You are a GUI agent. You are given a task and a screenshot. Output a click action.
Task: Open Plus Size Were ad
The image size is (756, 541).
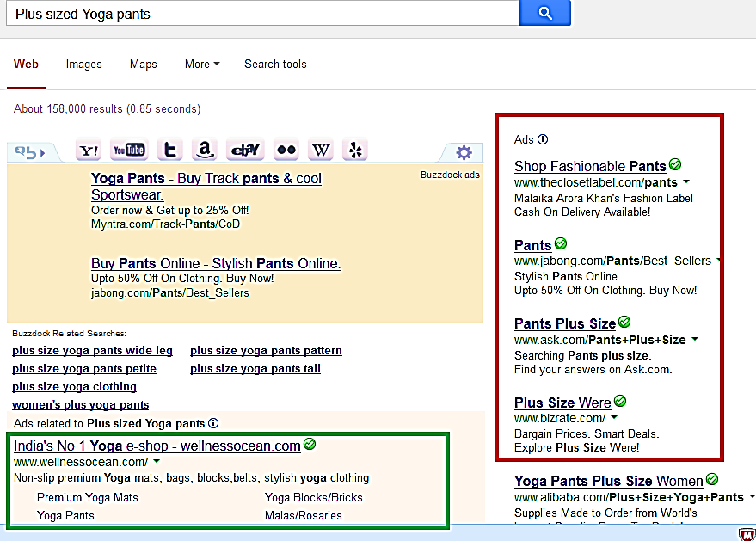(x=562, y=403)
